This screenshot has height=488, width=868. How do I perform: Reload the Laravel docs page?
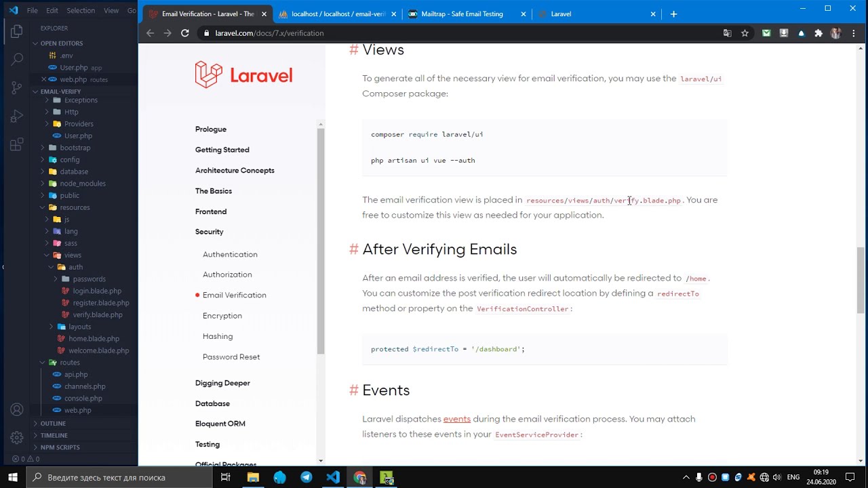click(184, 33)
